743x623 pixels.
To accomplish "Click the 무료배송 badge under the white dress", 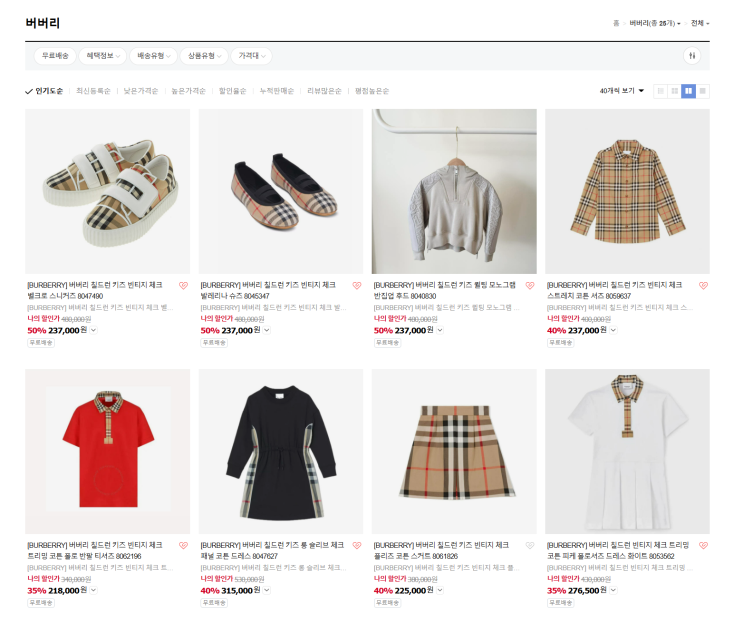I will coord(561,603).
